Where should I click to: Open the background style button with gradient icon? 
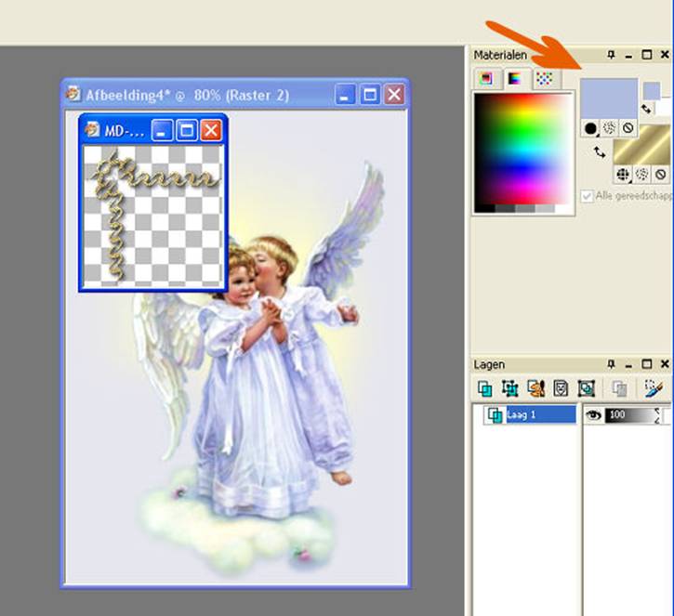coord(623,175)
